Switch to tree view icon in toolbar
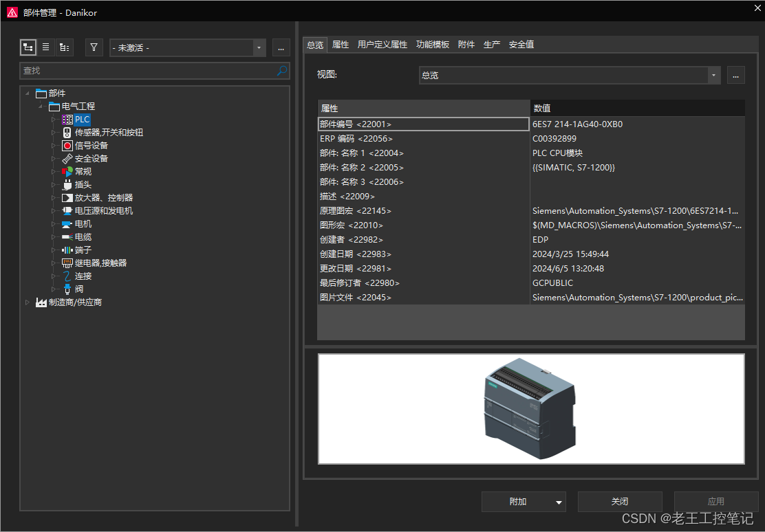 tap(28, 47)
